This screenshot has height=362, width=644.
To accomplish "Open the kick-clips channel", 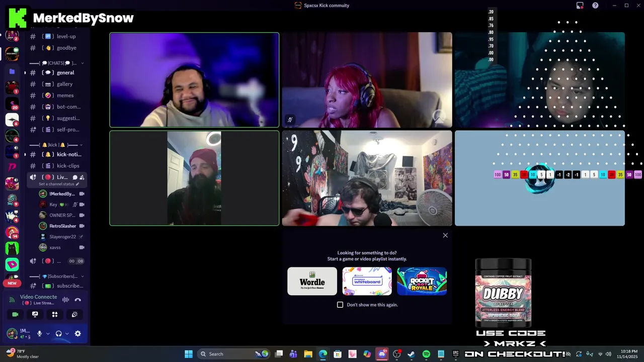I will pyautogui.click(x=57, y=166).
